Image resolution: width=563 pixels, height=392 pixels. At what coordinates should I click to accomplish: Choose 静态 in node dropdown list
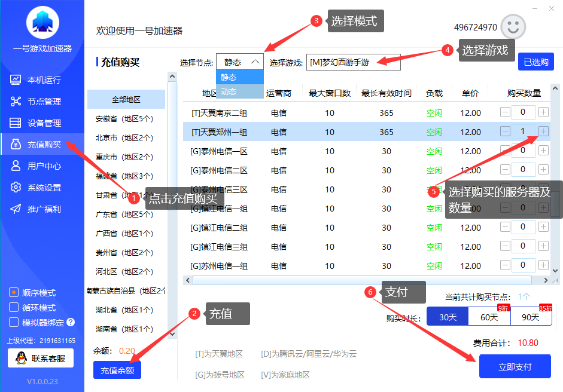click(240, 77)
